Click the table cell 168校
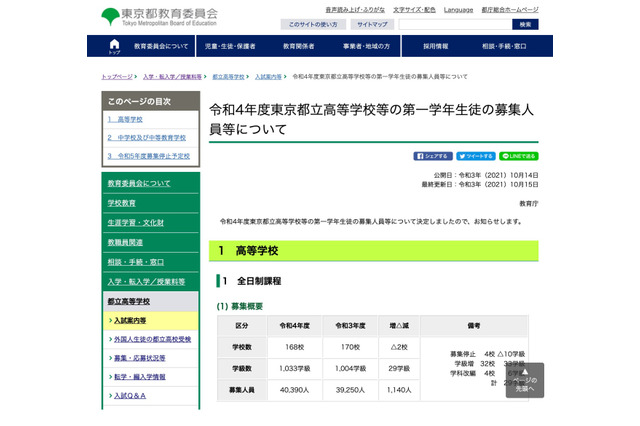 295,347
